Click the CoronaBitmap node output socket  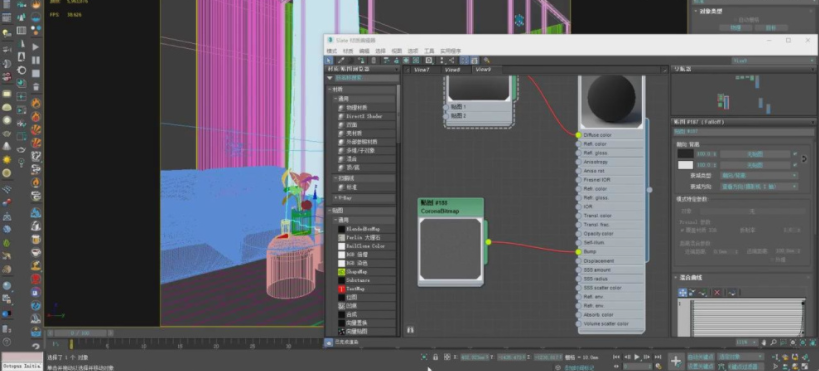click(x=488, y=242)
